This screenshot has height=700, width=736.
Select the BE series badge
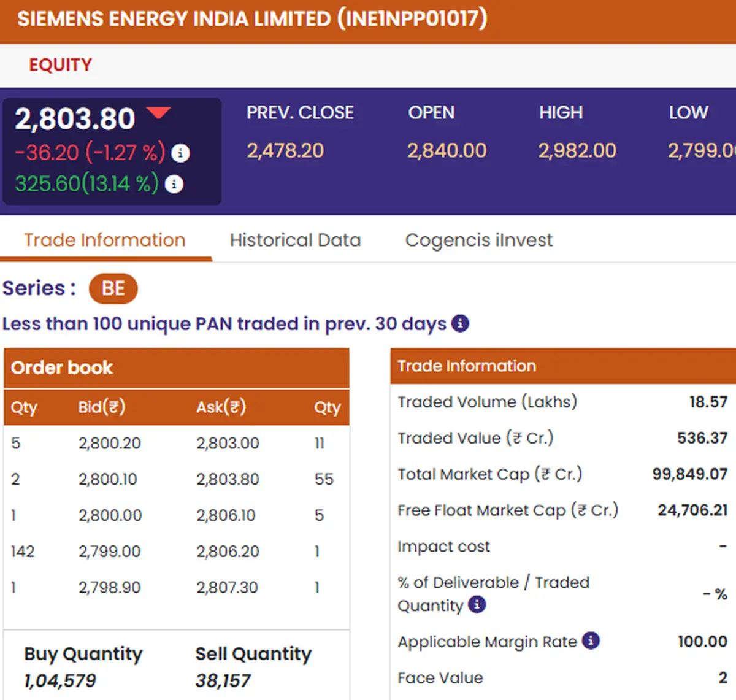113,288
